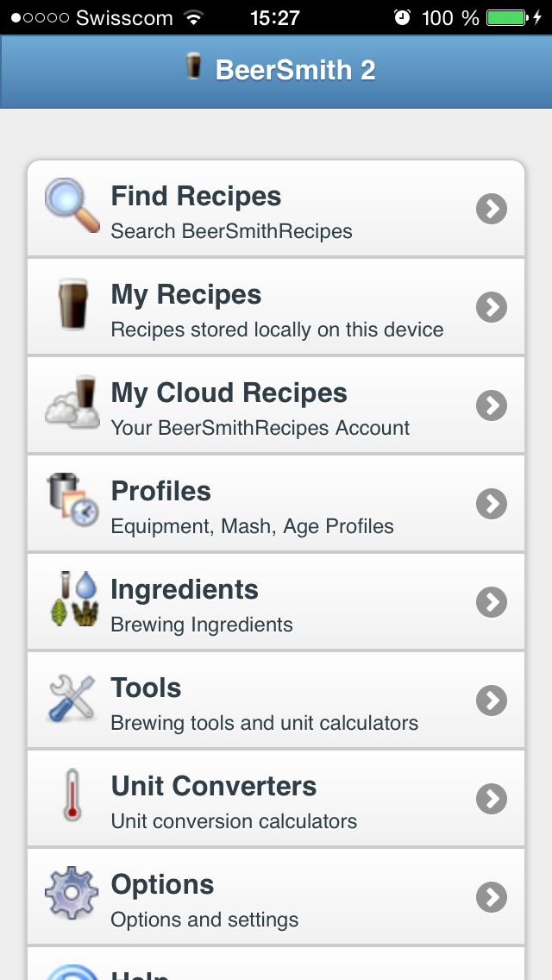The height and width of the screenshot is (980, 552).
Task: Tap the beer glass icon in header
Action: click(x=194, y=66)
